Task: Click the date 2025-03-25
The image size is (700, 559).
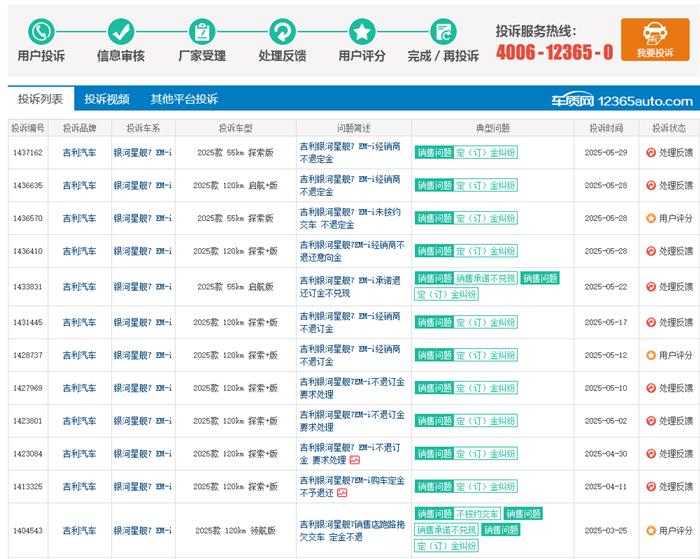Action: 606,531
